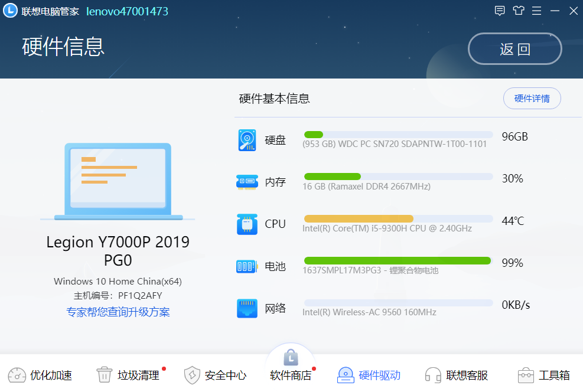Click the CPU chip icon

(247, 224)
